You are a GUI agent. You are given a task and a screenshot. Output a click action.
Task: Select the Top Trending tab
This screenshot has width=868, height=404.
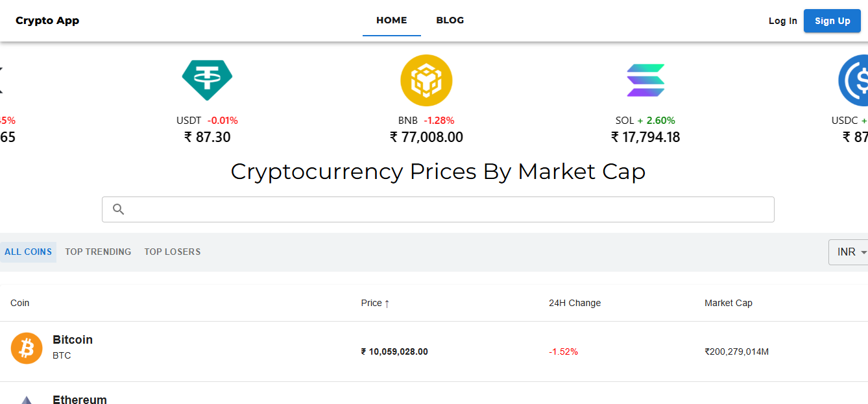point(98,252)
